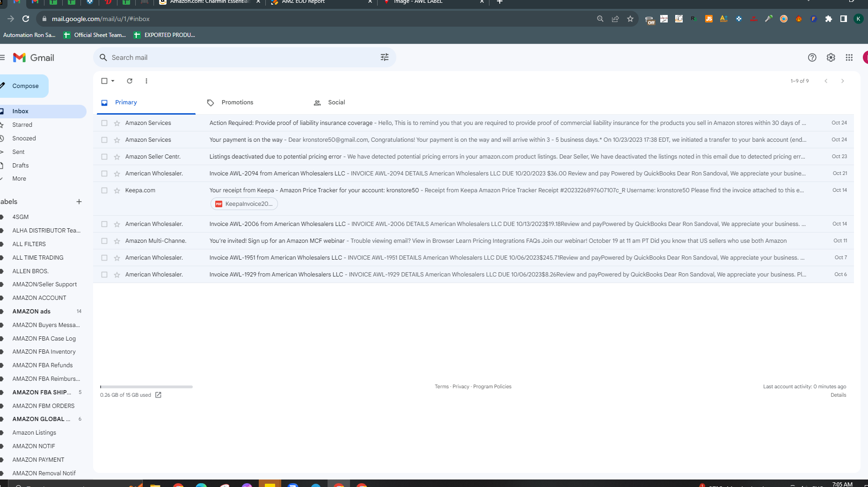This screenshot has height=487, width=868.
Task: Select the Keepa.com receipt email checkbox
Action: (104, 190)
